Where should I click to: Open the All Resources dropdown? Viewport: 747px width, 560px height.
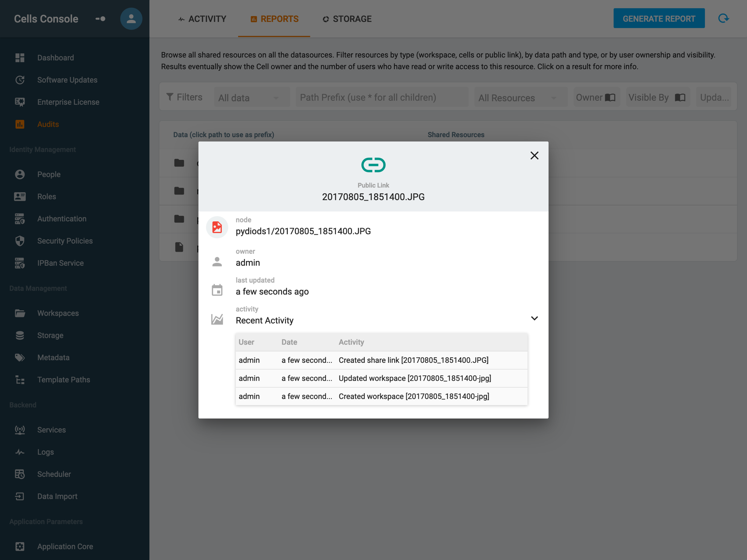(521, 97)
